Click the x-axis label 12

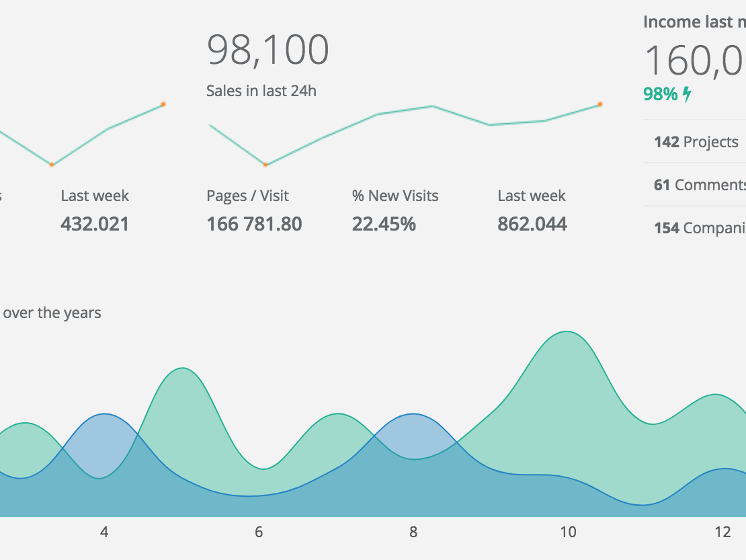click(x=722, y=532)
